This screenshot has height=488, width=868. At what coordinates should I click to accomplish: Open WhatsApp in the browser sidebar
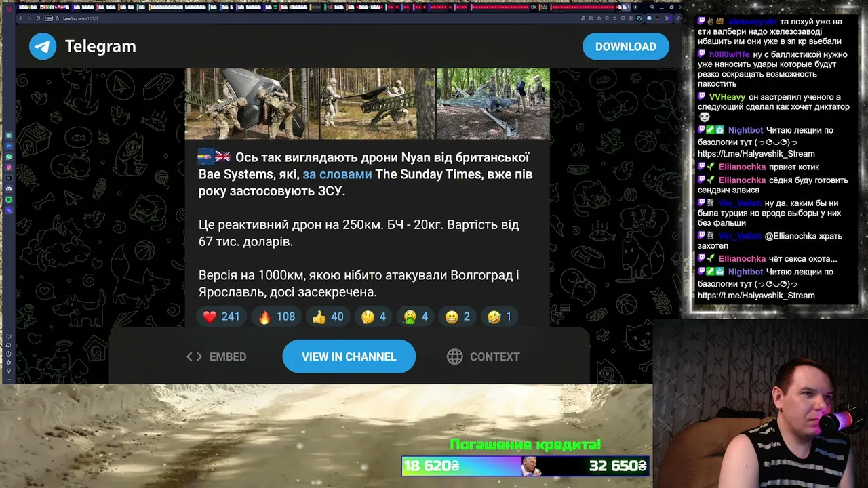(9, 157)
